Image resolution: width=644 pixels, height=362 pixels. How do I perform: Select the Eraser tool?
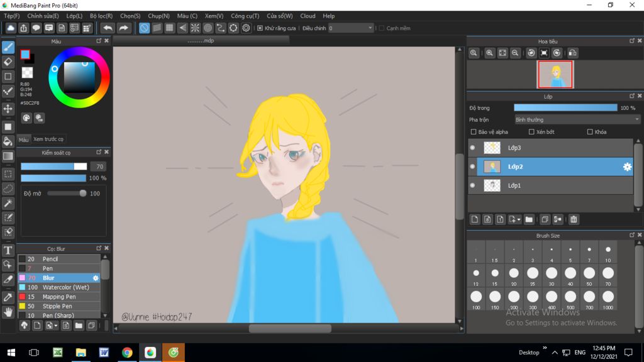pos(8,62)
